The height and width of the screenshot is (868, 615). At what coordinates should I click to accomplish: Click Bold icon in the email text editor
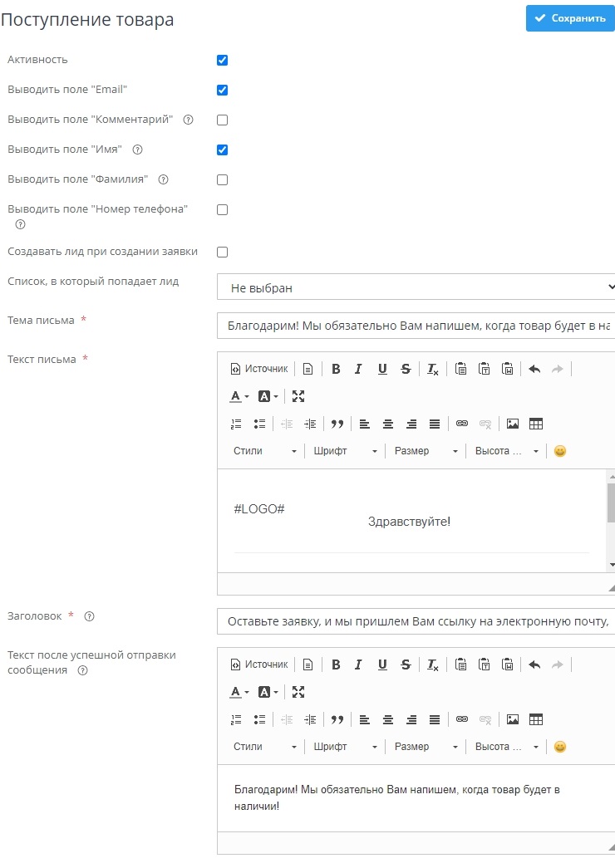point(336,369)
